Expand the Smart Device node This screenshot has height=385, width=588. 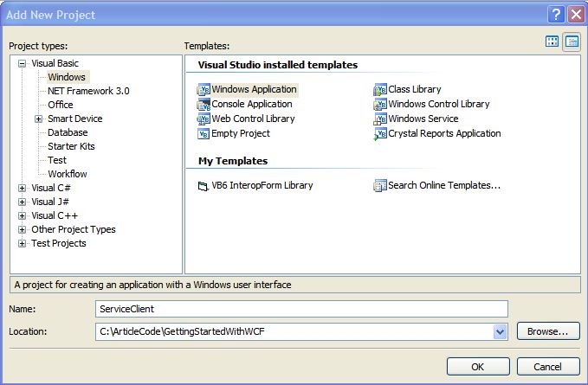point(38,119)
